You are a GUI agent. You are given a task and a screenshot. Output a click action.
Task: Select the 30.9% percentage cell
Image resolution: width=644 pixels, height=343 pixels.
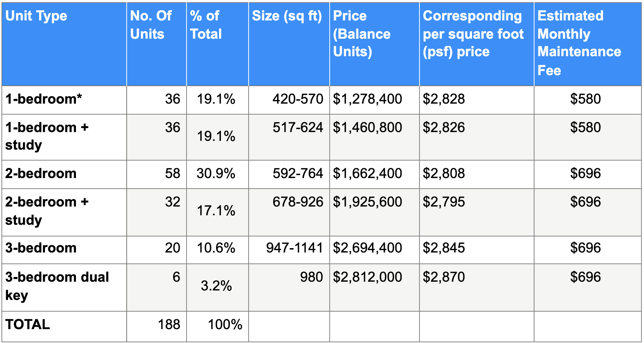[216, 174]
